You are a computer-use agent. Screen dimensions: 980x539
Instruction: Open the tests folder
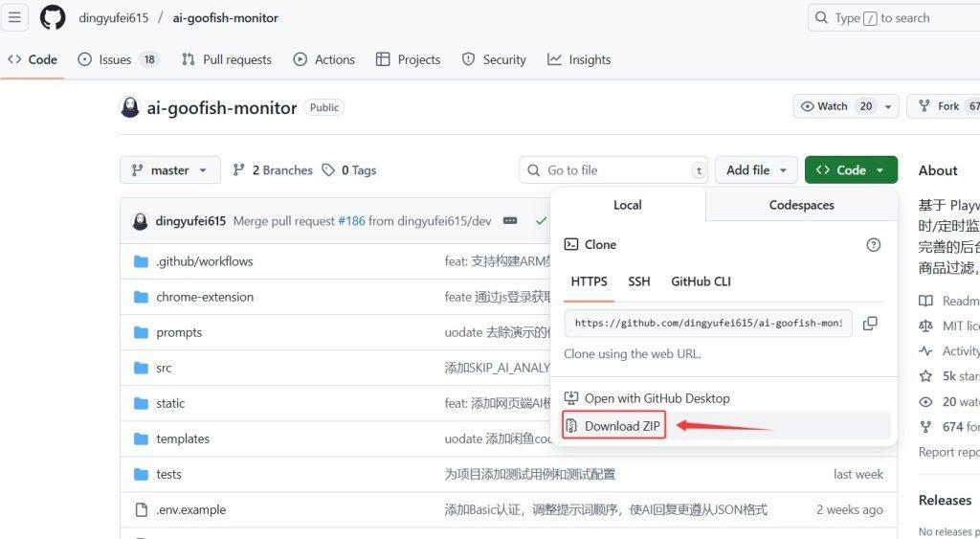(x=168, y=474)
